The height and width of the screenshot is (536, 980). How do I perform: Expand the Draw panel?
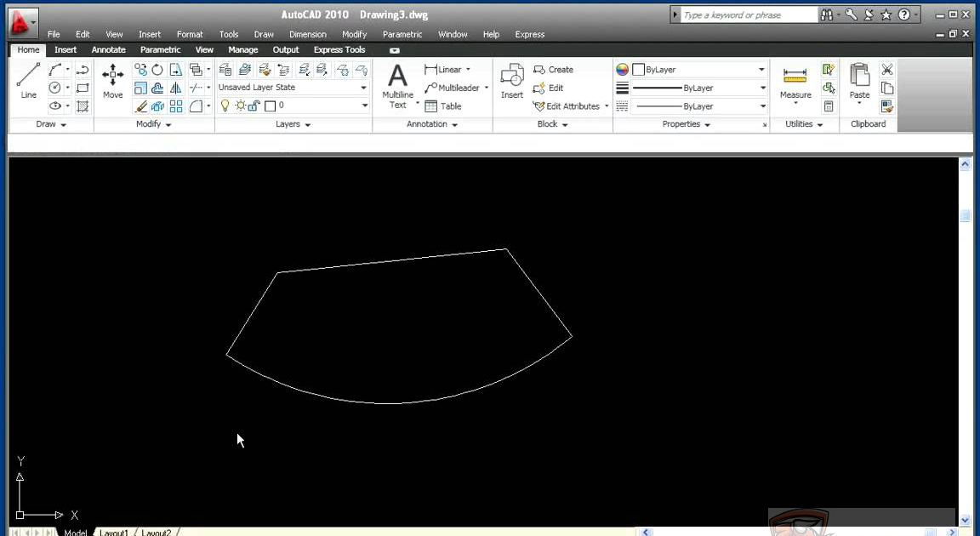pos(51,124)
